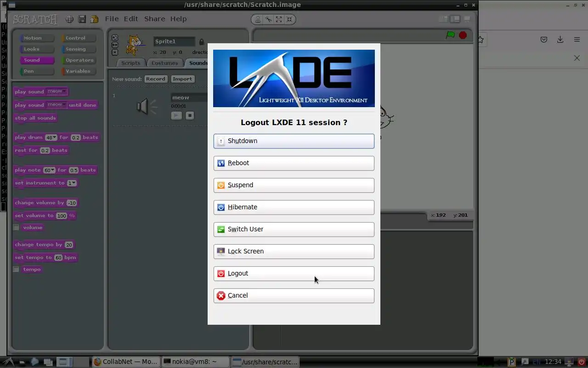The height and width of the screenshot is (368, 588).
Task: Click the Record new sound button
Action: point(155,79)
